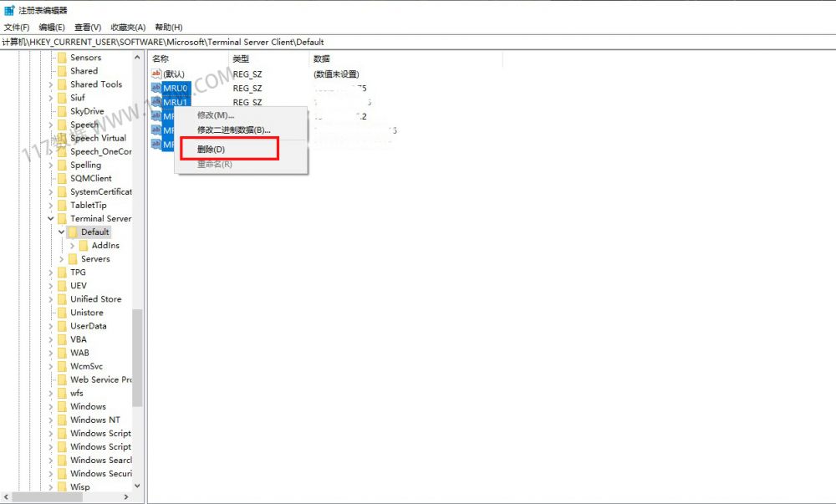
Task: Click the tree's vertical scrollbar down arrow
Action: [138, 486]
